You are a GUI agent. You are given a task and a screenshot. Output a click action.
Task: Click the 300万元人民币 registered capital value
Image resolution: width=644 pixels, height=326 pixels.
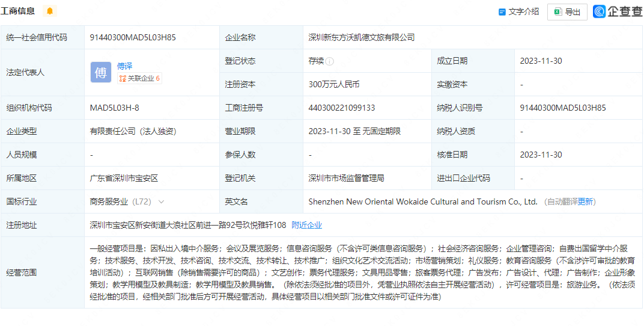point(333,85)
